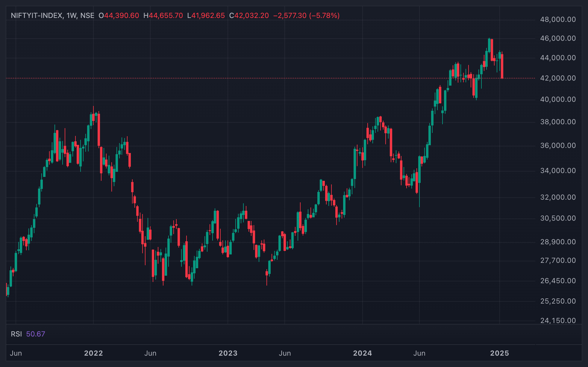The width and height of the screenshot is (588, 367).
Task: Click the RSI value 50.67
Action: (36, 334)
